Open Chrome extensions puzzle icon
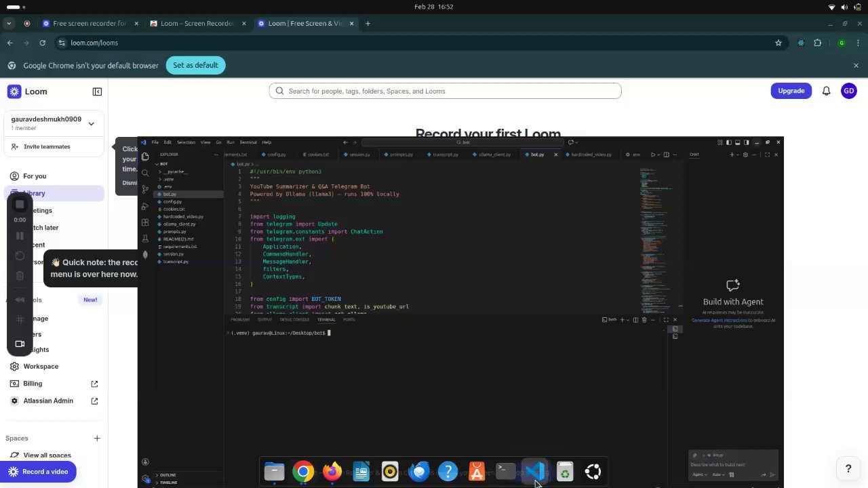The image size is (868, 488). click(817, 43)
